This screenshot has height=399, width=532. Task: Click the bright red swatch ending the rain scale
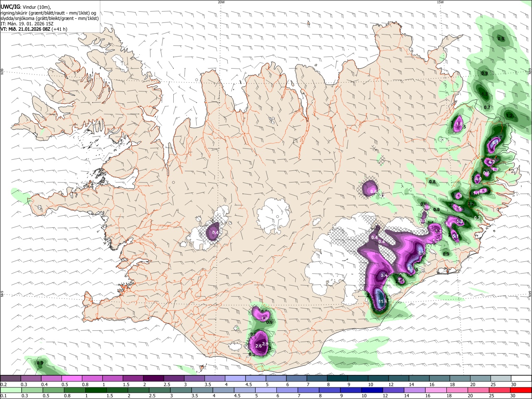pos(521,390)
